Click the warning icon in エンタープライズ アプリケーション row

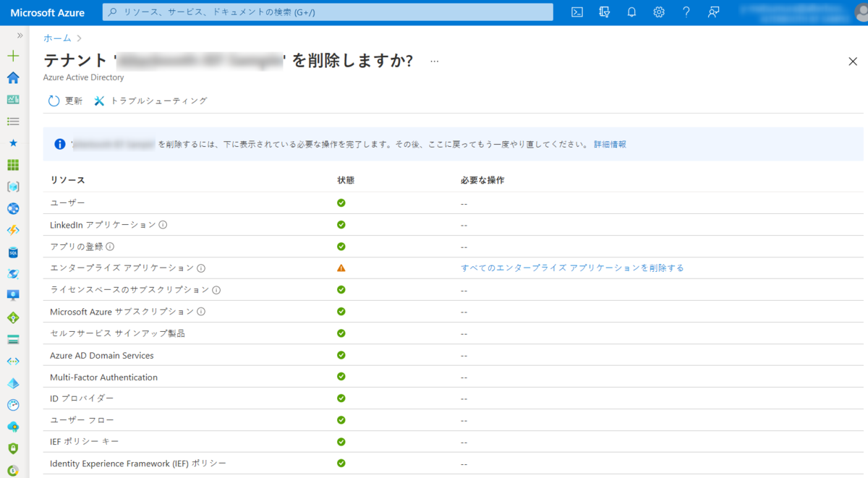pyautogui.click(x=341, y=268)
